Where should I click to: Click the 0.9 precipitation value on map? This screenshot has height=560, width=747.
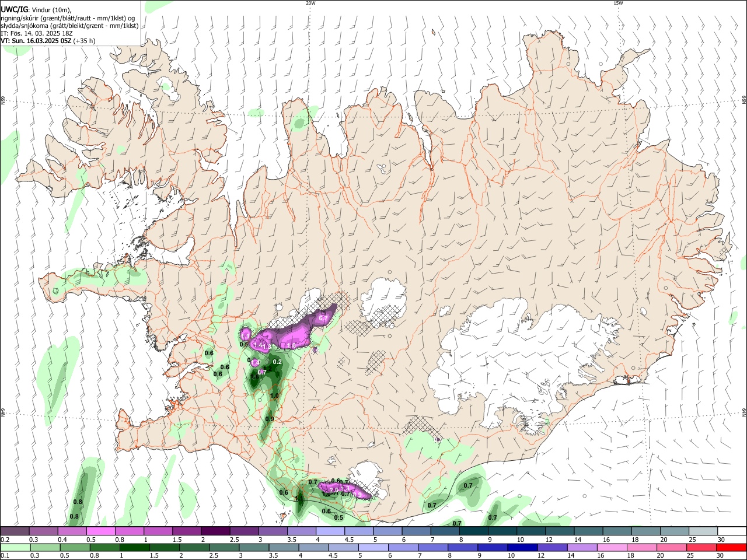click(x=270, y=419)
